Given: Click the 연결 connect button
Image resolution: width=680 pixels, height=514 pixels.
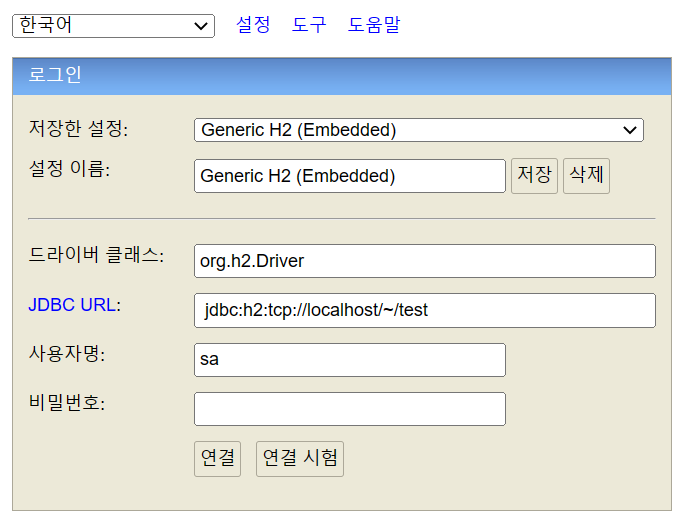Looking at the screenshot, I should point(217,459).
